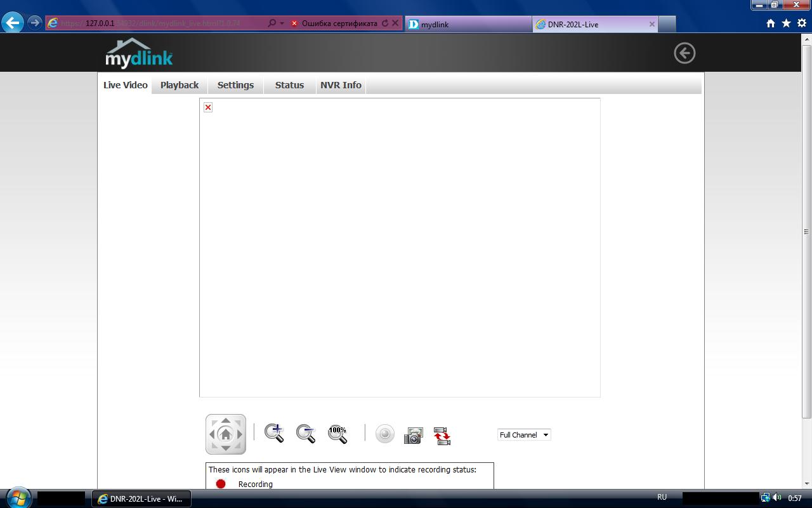Switch to the Playback tab
Screen dimensions: 812x508
point(180,85)
